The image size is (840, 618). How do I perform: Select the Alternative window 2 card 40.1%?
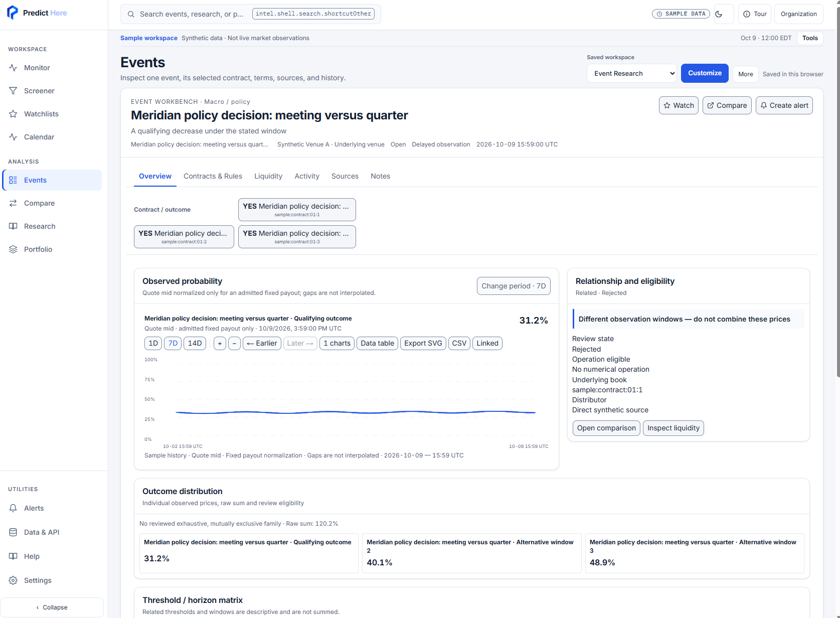pyautogui.click(x=471, y=553)
